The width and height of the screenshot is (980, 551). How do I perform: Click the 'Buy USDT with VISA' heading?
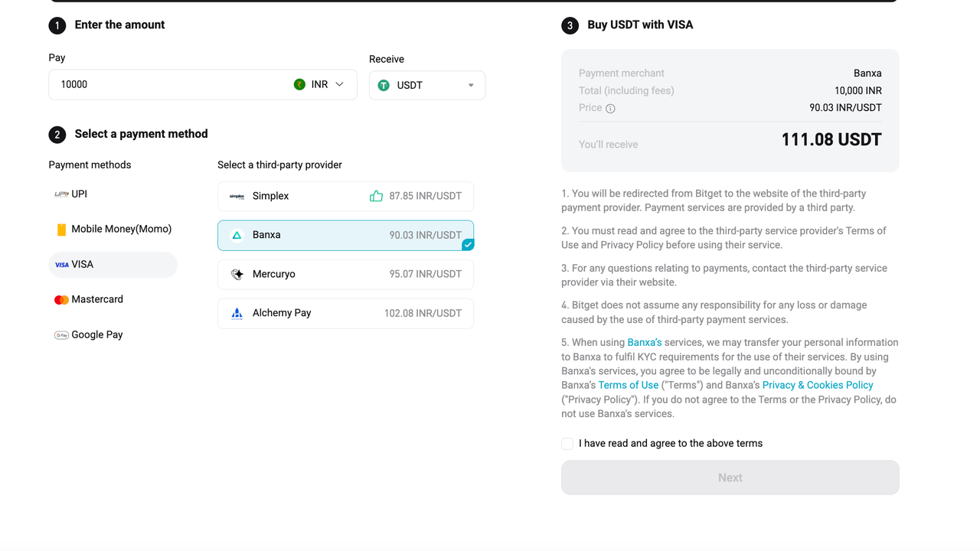pos(640,25)
